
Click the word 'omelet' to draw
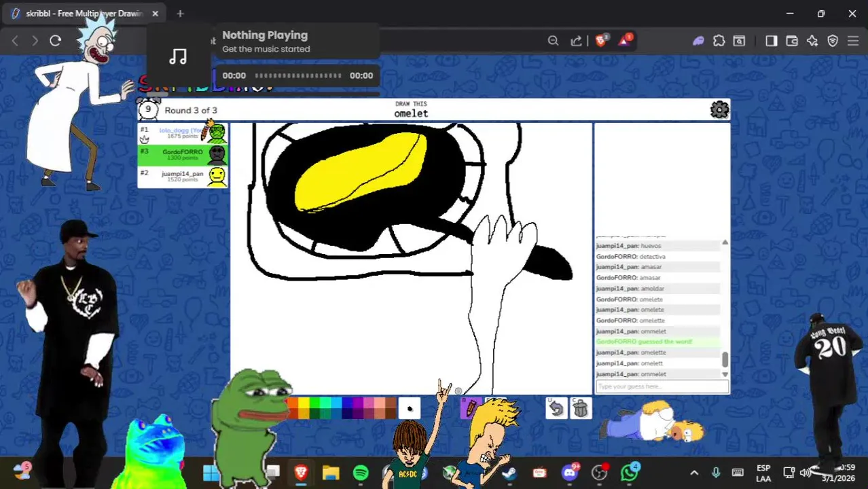(411, 114)
